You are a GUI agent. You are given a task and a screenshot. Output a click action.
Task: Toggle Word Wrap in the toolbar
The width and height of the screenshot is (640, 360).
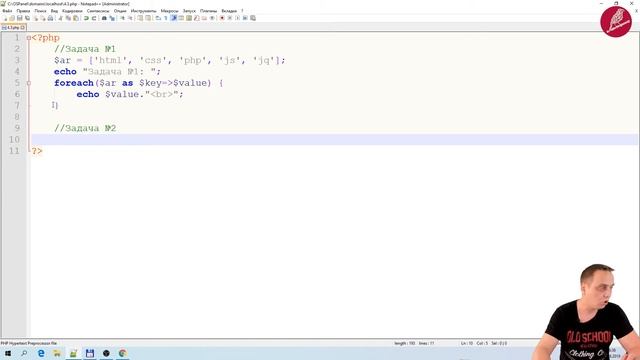pyautogui.click(x=158, y=18)
